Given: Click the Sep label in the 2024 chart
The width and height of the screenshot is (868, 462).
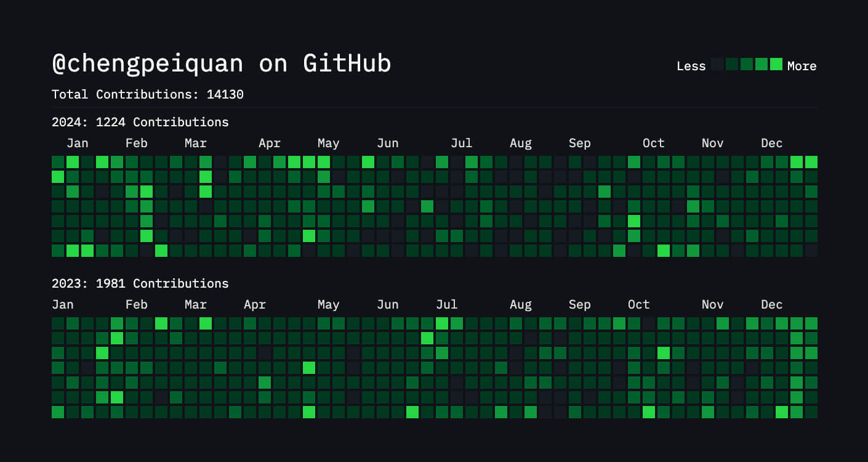Looking at the screenshot, I should coord(580,143).
